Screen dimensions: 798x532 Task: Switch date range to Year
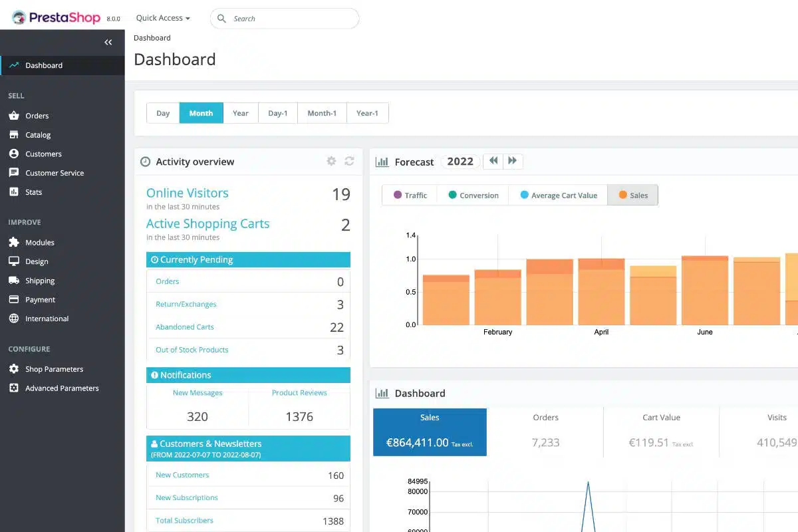pos(241,113)
